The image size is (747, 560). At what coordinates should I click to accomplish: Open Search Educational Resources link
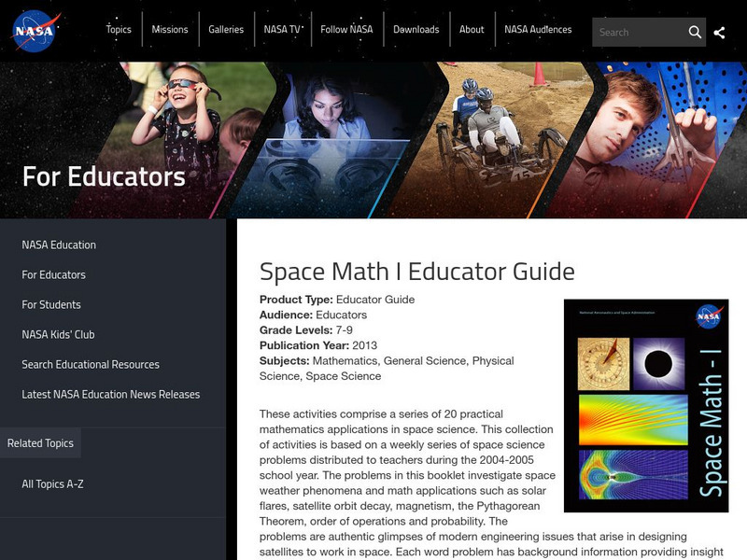pos(91,365)
